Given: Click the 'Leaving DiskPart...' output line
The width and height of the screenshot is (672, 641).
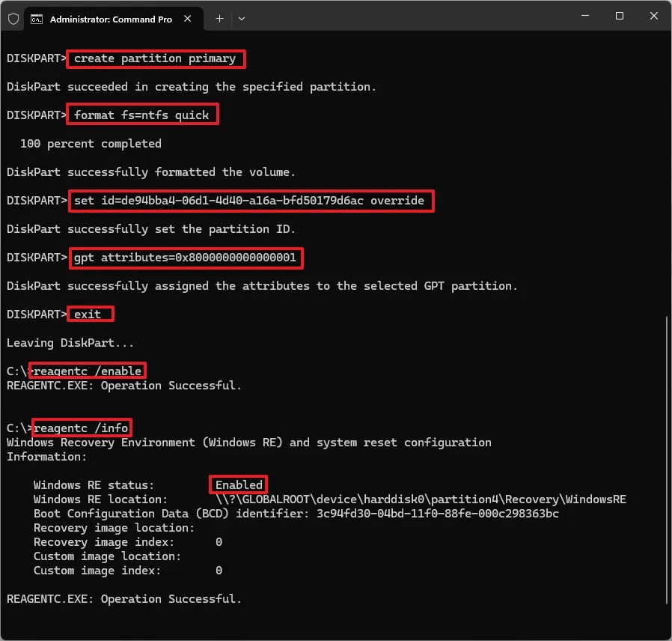Looking at the screenshot, I should (64, 342).
